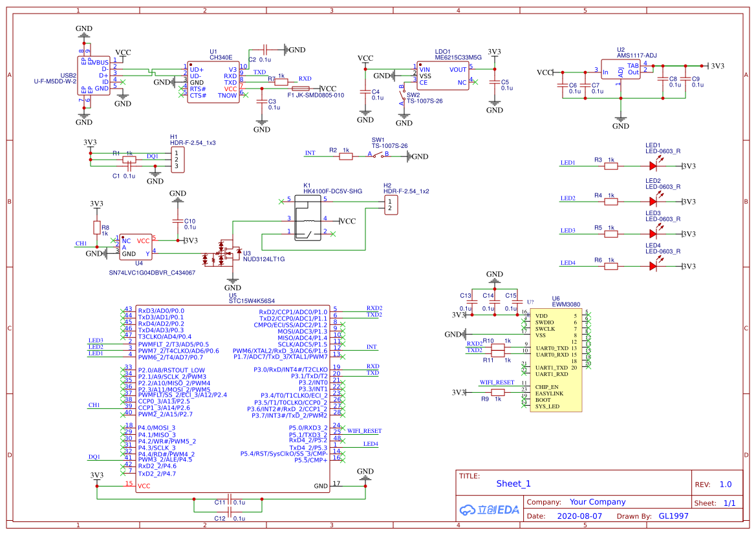
Task: Click the 'AMS1117-ADJ' part label
Action: click(637, 56)
